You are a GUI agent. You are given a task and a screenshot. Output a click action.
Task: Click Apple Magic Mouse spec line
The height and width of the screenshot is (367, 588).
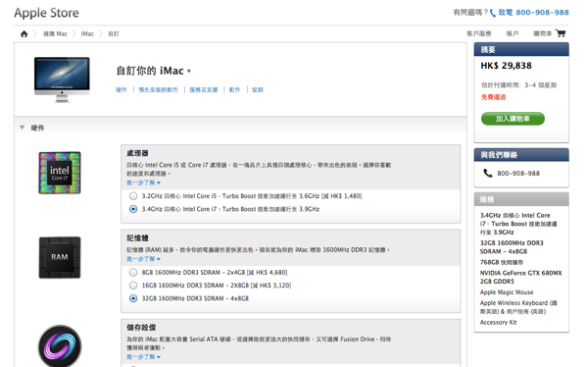pyautogui.click(x=507, y=292)
